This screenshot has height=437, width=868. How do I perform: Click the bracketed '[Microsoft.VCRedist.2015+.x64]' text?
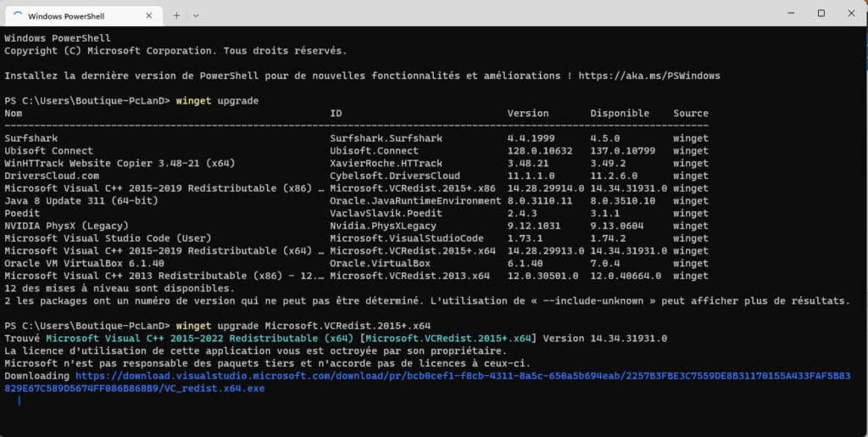tap(448, 339)
